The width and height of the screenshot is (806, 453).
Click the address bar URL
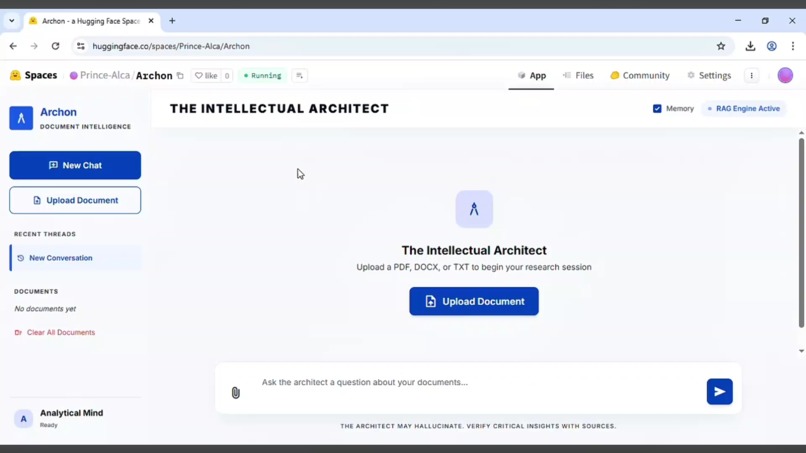(171, 46)
